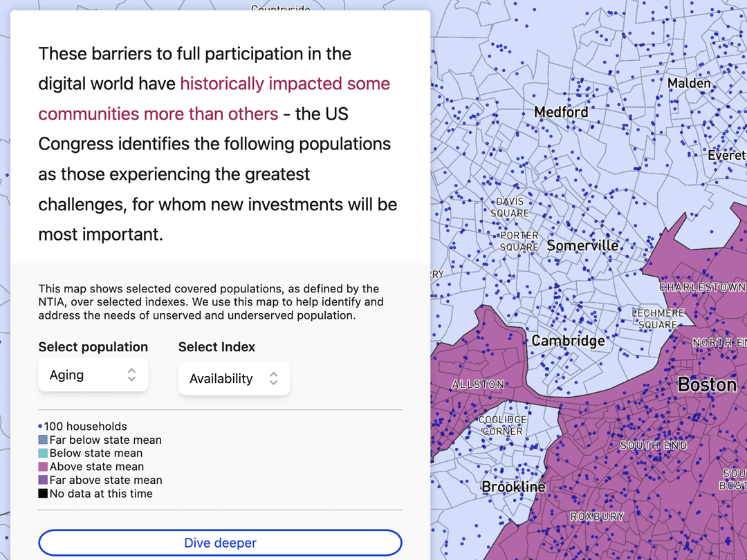747x560 pixels.
Task: Open the Select Index dropdown showing 'Availability'
Action: click(x=234, y=378)
